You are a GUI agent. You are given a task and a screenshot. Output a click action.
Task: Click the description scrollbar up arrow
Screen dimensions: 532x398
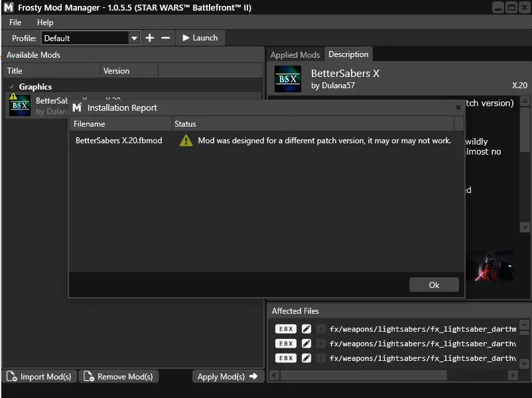click(x=525, y=101)
